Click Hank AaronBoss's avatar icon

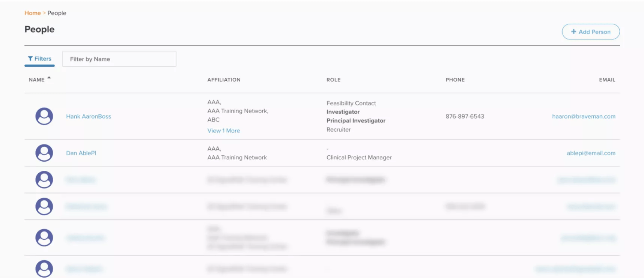[x=44, y=116]
